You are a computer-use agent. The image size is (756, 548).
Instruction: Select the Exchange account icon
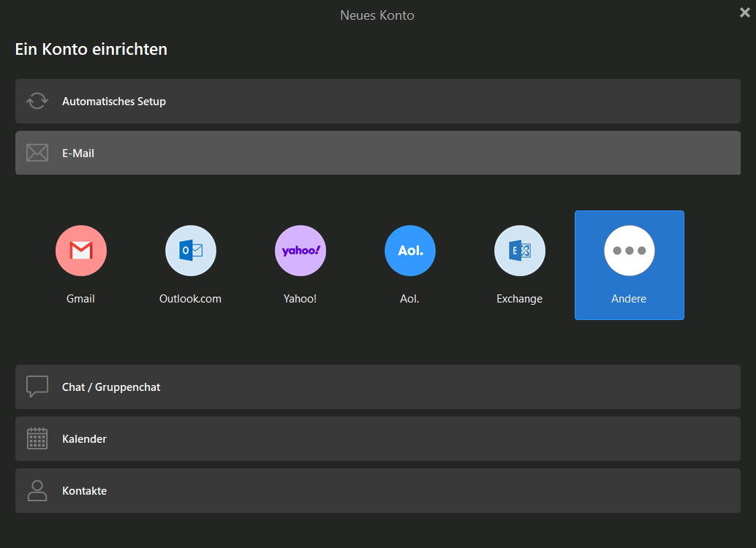[520, 251]
